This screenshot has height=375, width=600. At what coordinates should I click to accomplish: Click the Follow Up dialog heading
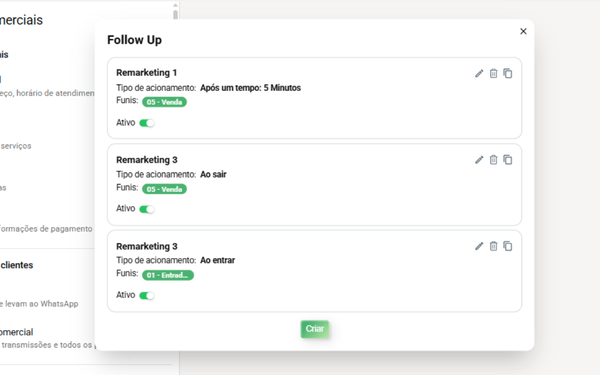click(134, 40)
